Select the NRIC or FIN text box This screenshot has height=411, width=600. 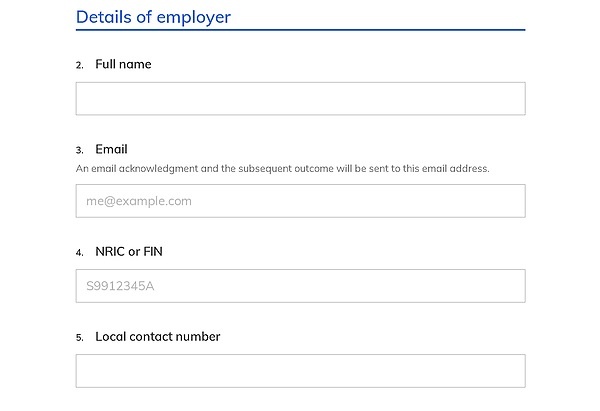point(300,286)
